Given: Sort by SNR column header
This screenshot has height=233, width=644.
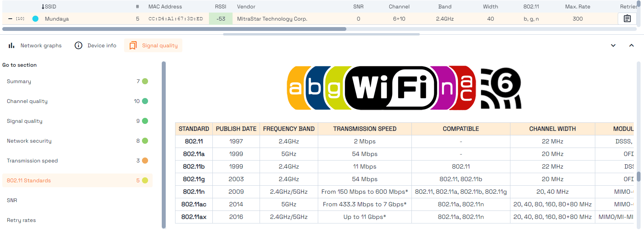Looking at the screenshot, I should pyautogui.click(x=359, y=6).
